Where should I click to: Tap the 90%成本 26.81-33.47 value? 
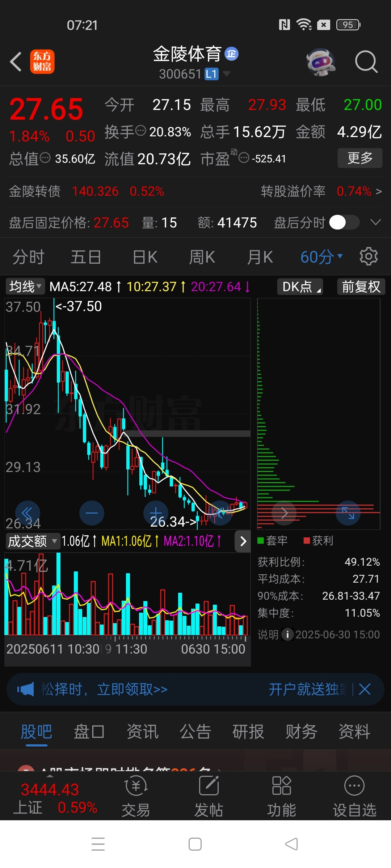click(351, 596)
